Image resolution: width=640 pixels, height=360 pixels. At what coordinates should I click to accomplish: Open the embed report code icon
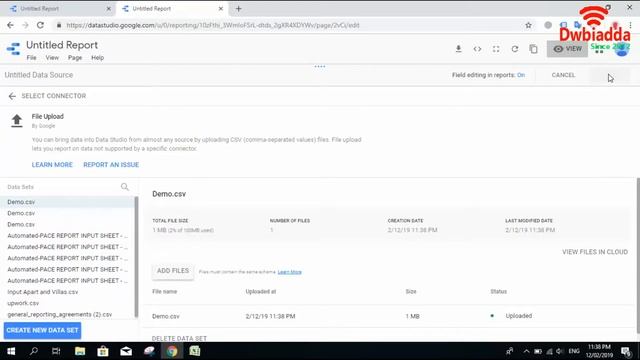(x=477, y=49)
